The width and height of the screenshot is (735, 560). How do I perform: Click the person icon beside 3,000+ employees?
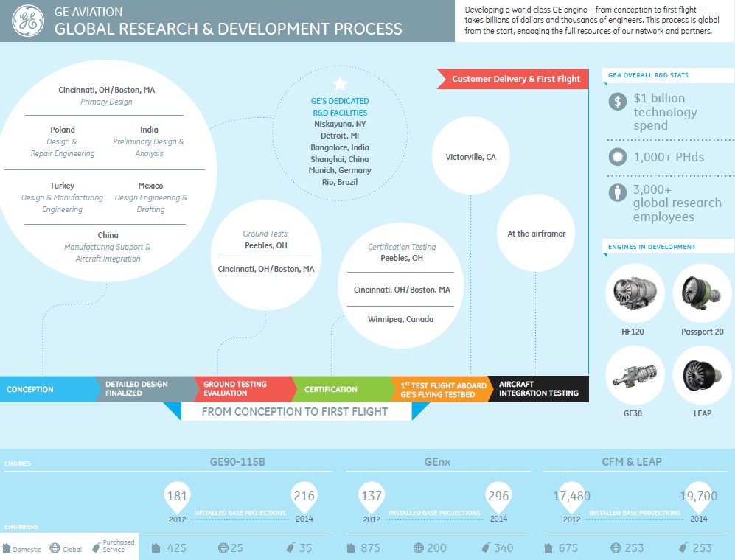tap(617, 192)
